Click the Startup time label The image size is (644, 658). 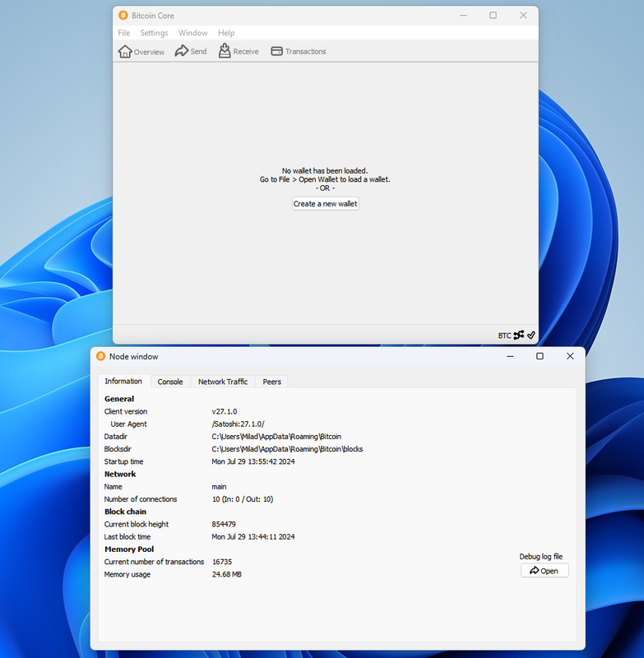coord(123,461)
